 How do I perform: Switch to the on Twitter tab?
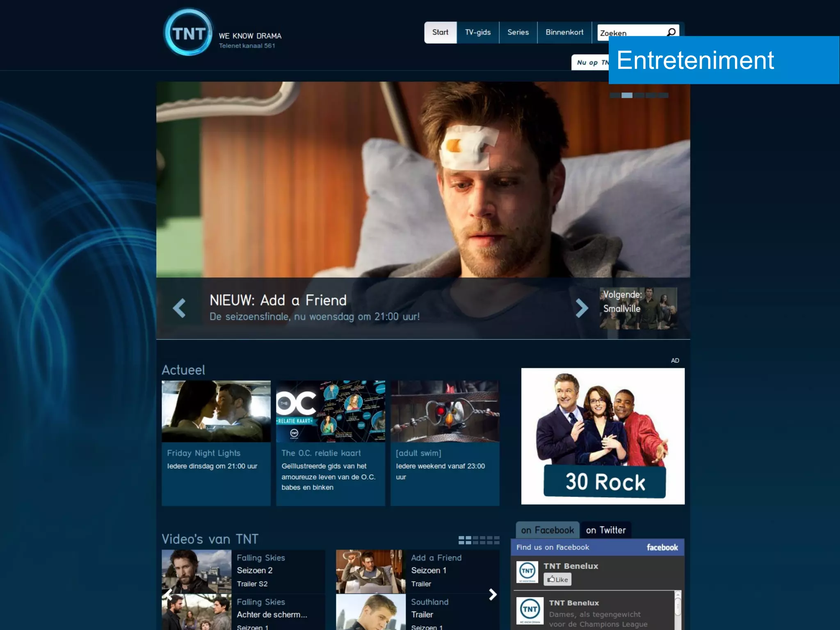click(x=605, y=530)
